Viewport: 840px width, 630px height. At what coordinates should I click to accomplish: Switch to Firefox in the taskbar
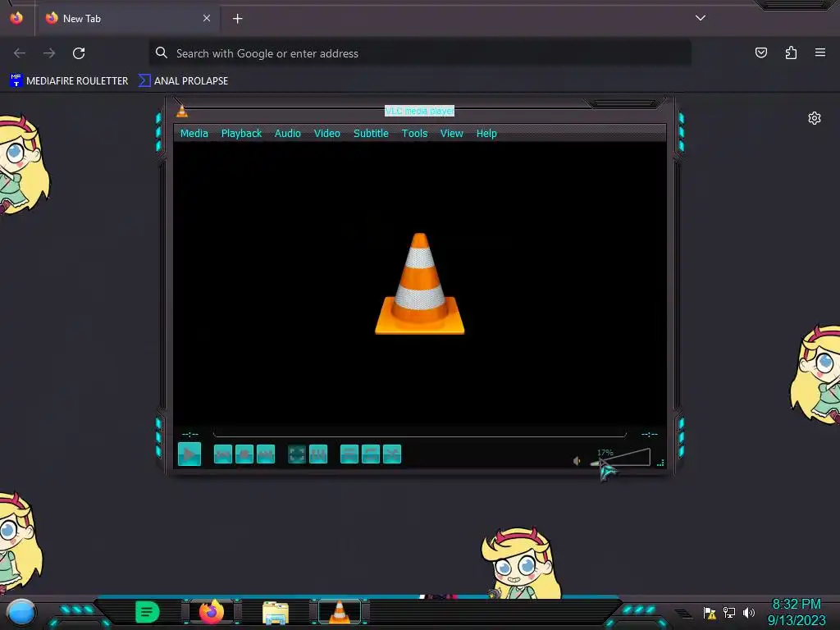211,612
